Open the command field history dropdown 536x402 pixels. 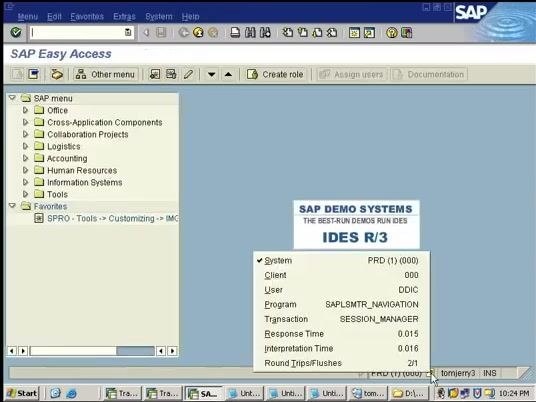[x=128, y=32]
